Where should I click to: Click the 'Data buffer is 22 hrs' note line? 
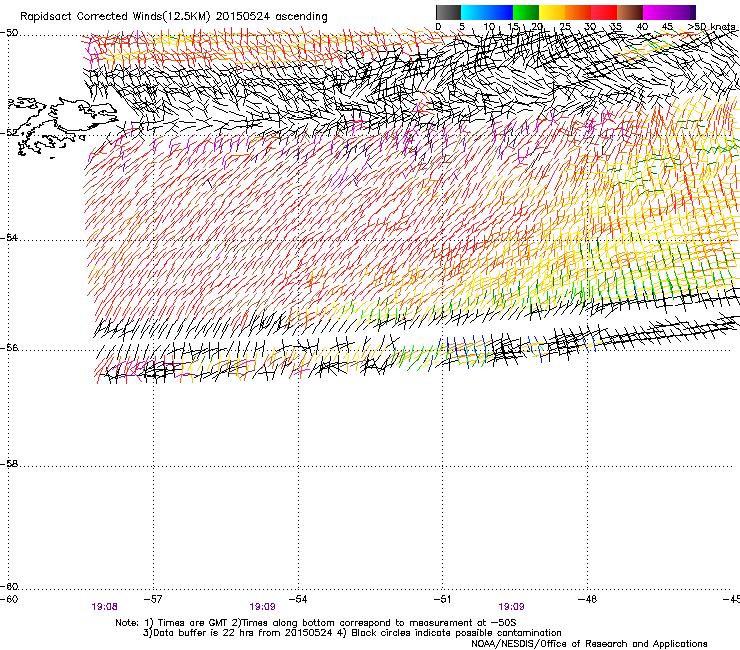[352, 633]
